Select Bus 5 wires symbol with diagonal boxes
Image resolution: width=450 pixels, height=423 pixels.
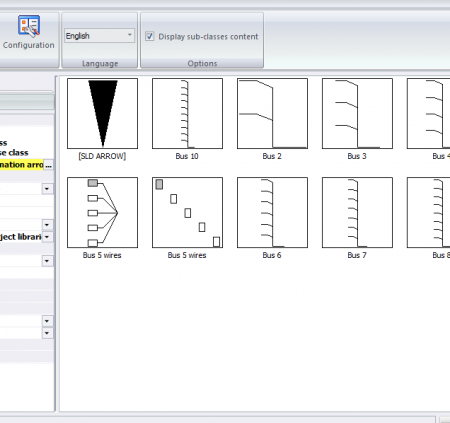pos(187,212)
